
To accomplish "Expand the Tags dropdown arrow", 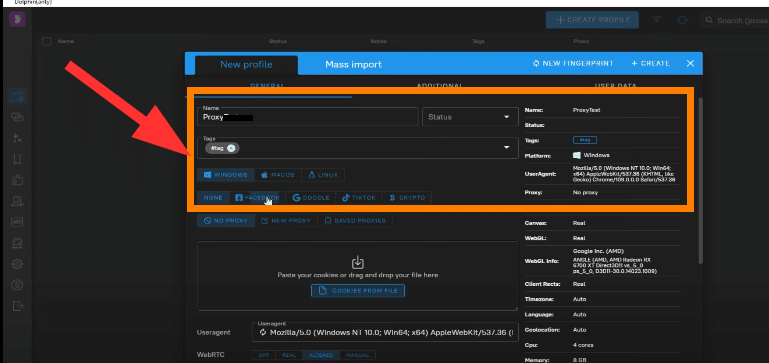I will [x=506, y=148].
